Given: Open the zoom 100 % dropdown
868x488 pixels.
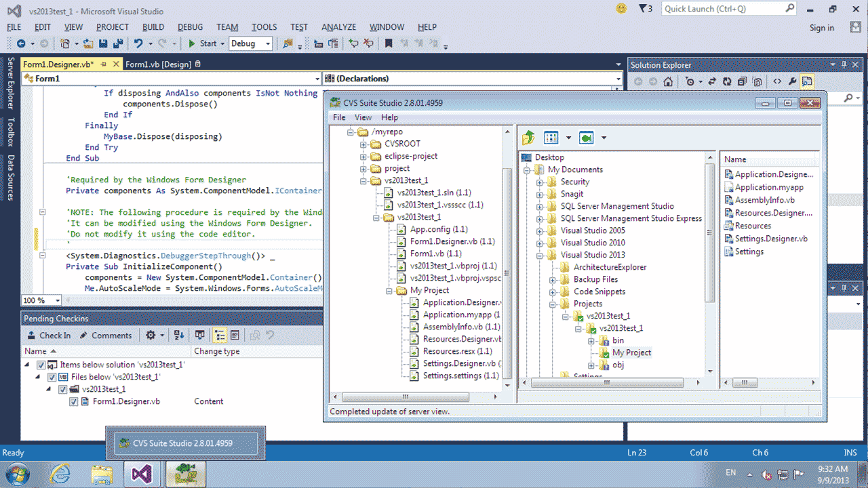Looking at the screenshot, I should [58, 300].
